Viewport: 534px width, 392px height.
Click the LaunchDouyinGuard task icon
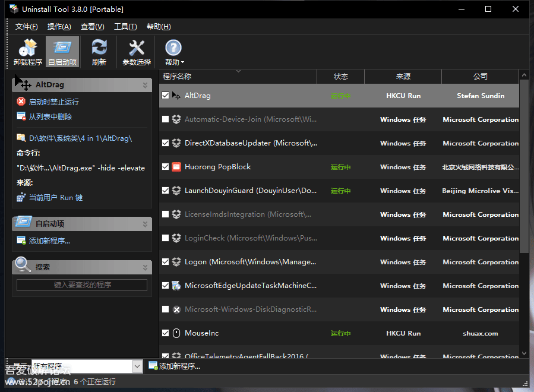coord(176,191)
